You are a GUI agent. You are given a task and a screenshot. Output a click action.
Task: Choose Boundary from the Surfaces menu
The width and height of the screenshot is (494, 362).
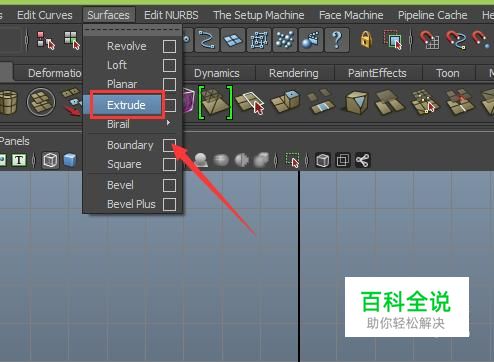tap(130, 145)
